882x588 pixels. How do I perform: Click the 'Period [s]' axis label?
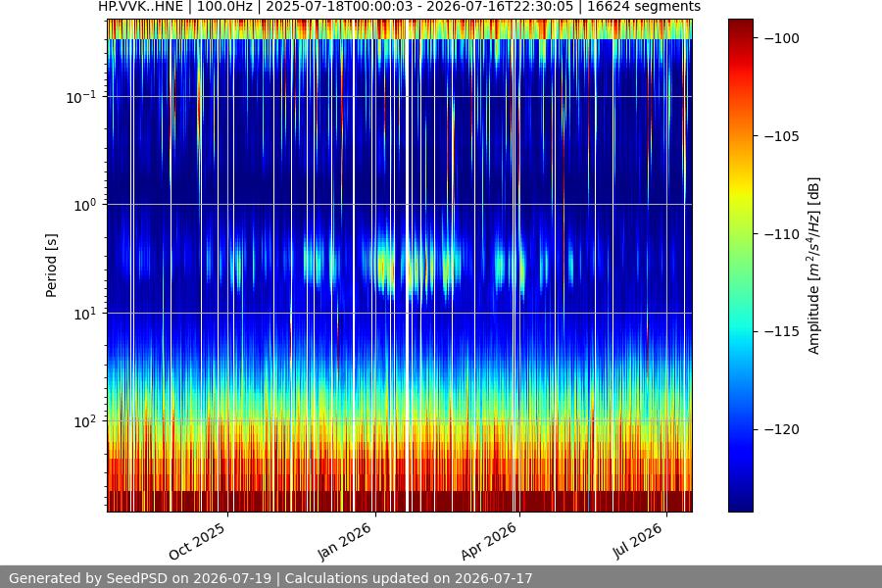(51, 266)
